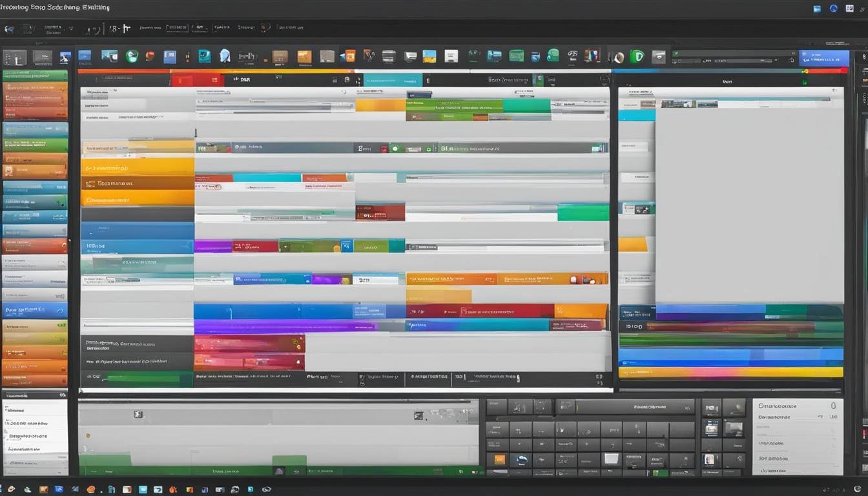The image size is (868, 496).
Task: Click the blue cloud tile in bottom grid
Action: [x=521, y=460]
